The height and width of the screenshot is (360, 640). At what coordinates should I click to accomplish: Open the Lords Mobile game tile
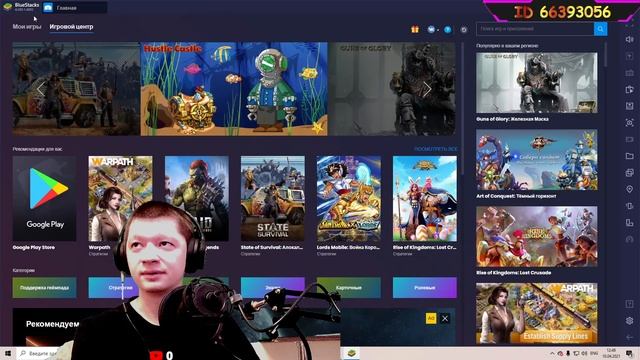[x=349, y=198]
